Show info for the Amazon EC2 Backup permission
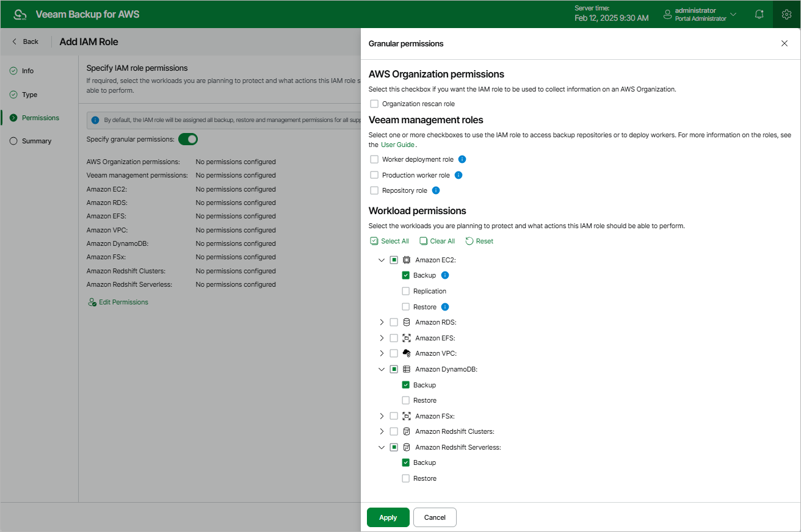 [x=445, y=275]
